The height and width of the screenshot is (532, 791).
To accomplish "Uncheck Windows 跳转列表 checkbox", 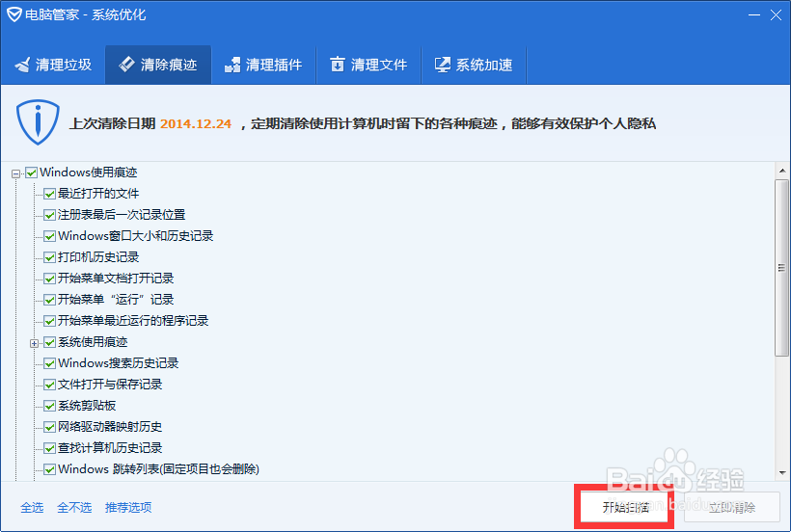I will click(49, 469).
